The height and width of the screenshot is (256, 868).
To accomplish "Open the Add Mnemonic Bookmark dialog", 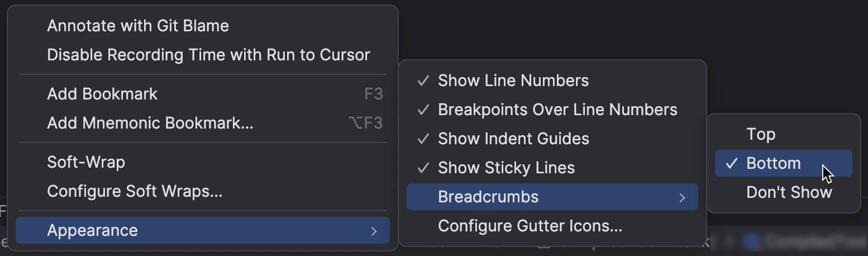I will 150,123.
